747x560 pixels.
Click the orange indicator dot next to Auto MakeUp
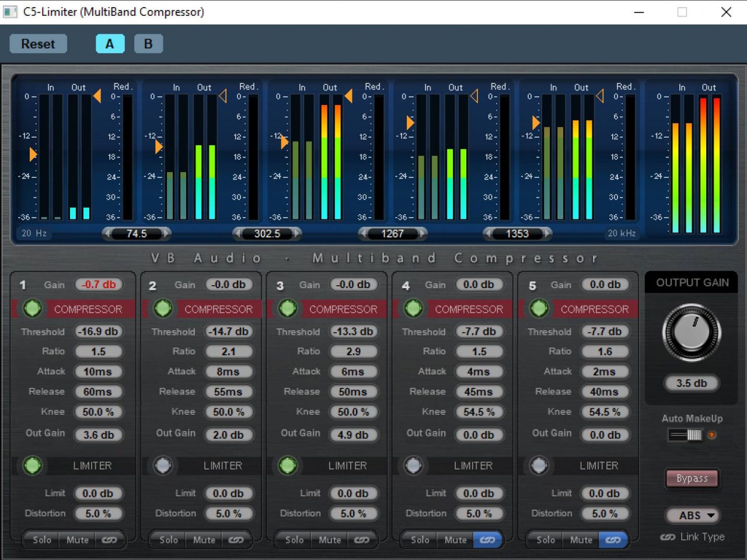point(711,434)
